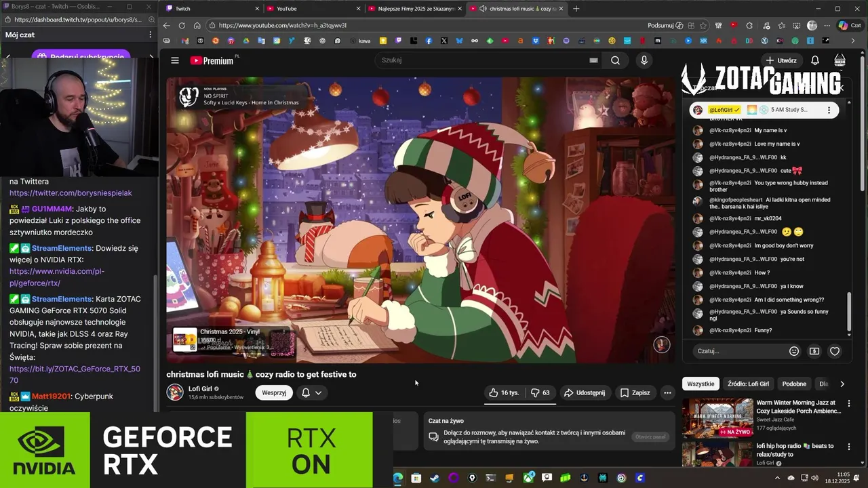
Task: Open the Lofi Girl channel avatar
Action: click(175, 392)
